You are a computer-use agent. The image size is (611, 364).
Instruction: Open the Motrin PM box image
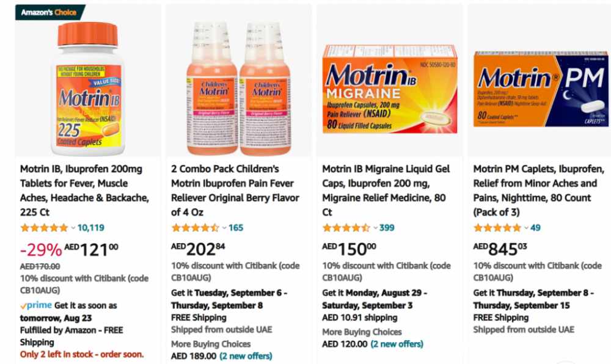(540, 89)
